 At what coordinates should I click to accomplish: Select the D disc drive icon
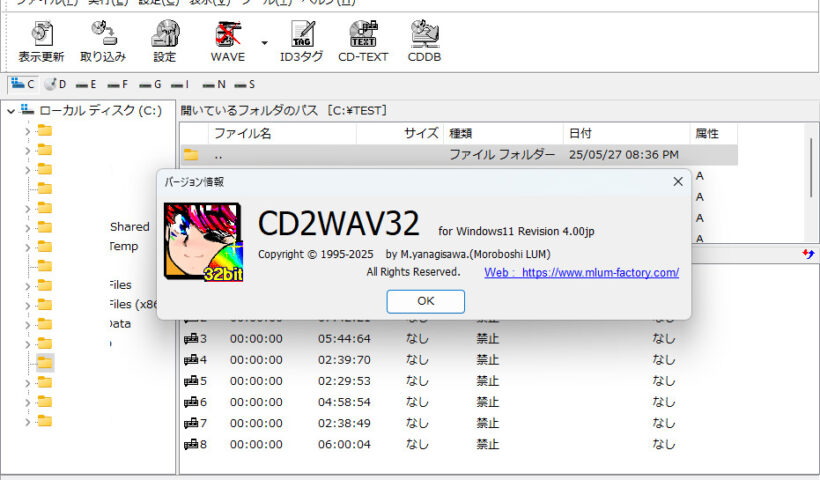point(55,84)
